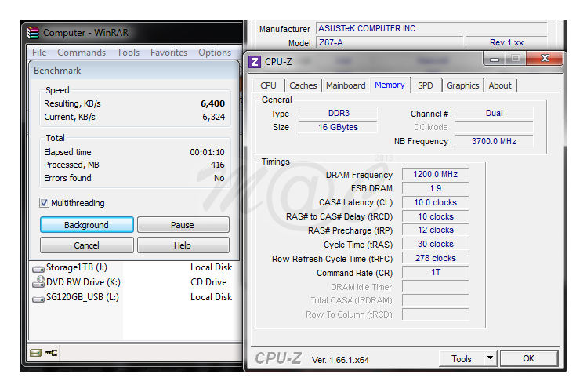The image size is (587, 392).
Task: Switch to the CPU tab in CPU-Z
Action: (x=268, y=85)
